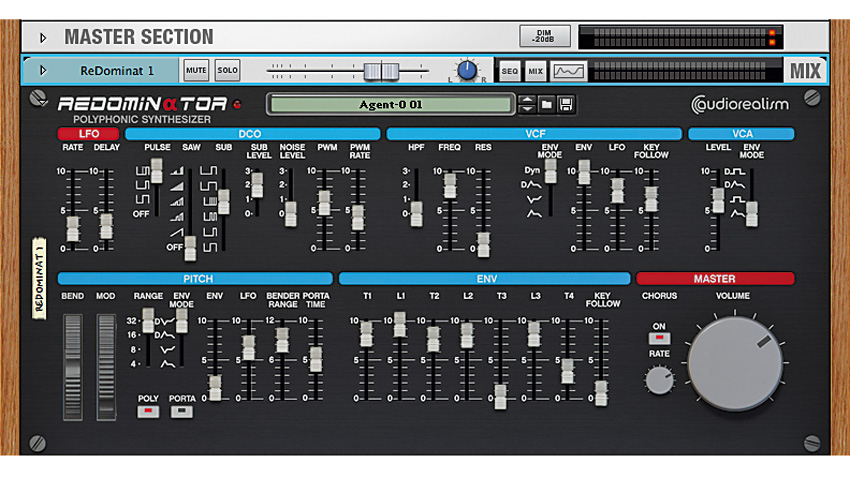Click the audiorealism logo
Image resolution: width=850 pixels, height=478 pixels.
(740, 104)
